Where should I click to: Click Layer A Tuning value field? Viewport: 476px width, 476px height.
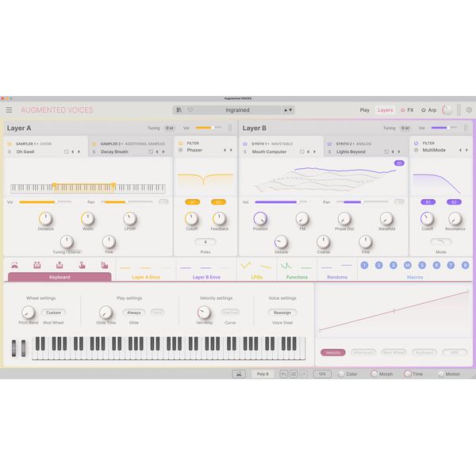(169, 128)
